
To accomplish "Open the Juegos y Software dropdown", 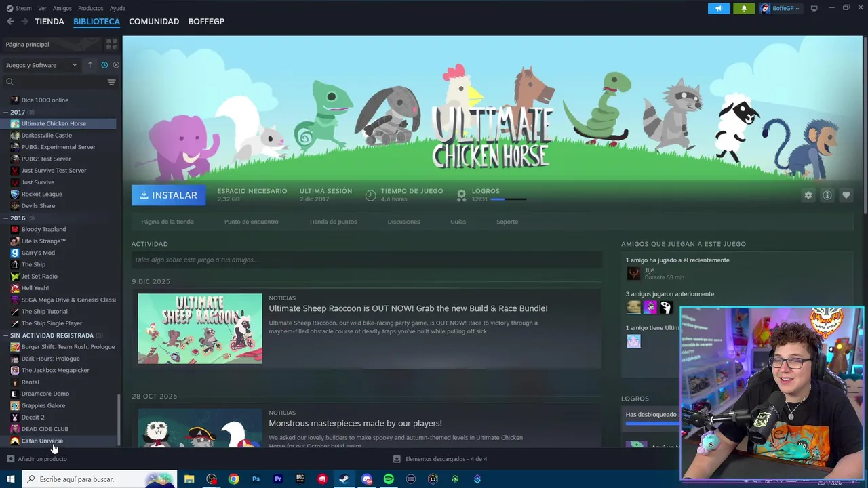I will coord(42,65).
